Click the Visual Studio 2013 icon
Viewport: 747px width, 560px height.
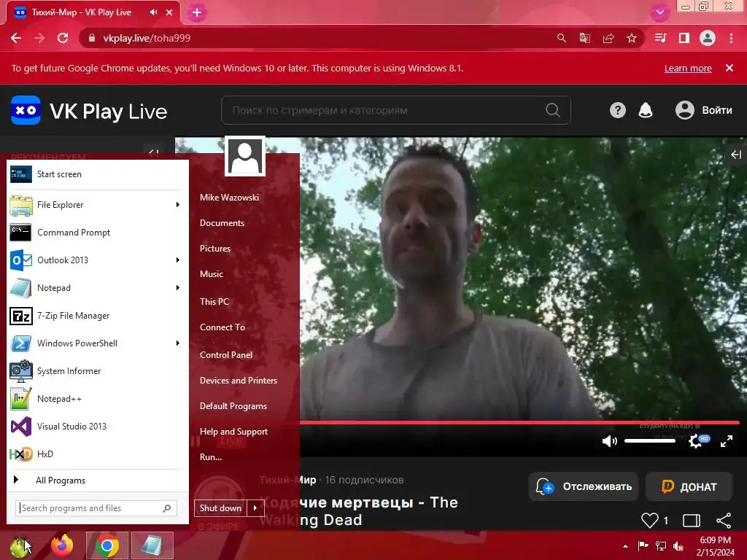[x=21, y=426]
